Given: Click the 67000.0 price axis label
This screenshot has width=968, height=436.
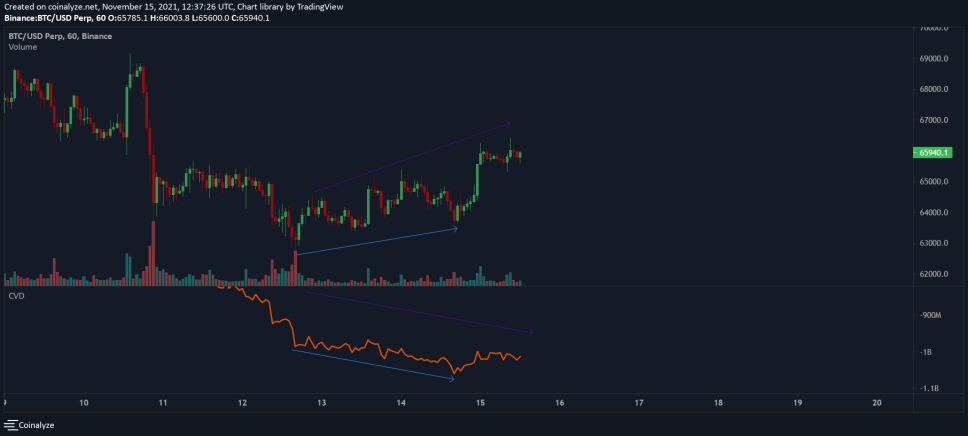Looking at the screenshot, I should [x=934, y=120].
